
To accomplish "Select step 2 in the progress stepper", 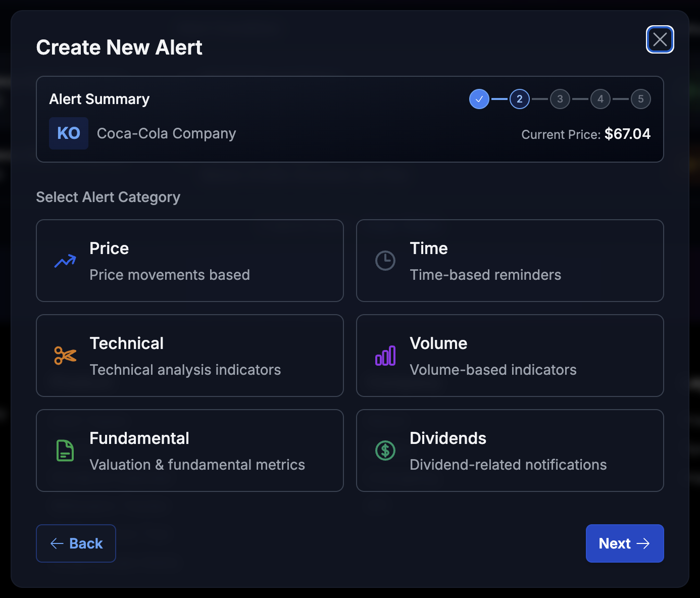I will (x=519, y=99).
